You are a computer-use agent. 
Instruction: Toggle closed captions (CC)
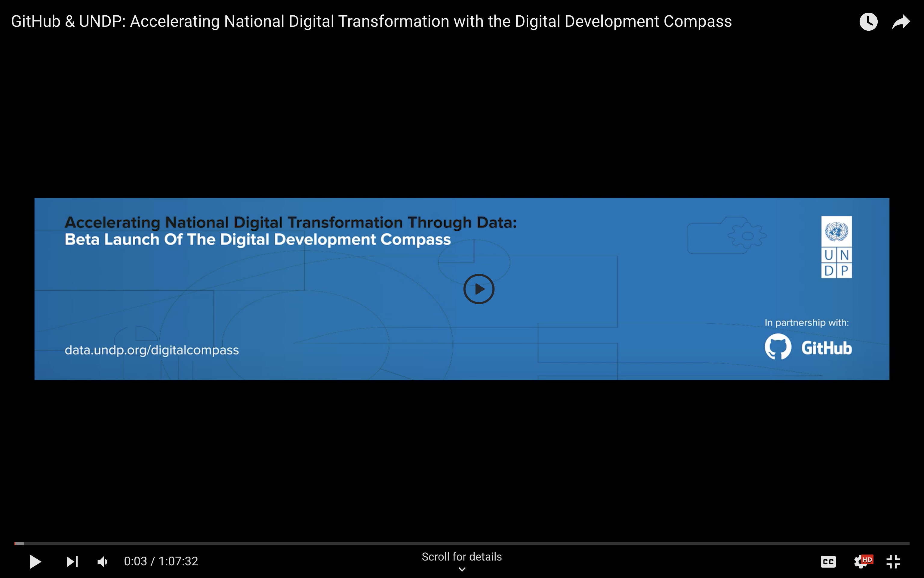828,561
